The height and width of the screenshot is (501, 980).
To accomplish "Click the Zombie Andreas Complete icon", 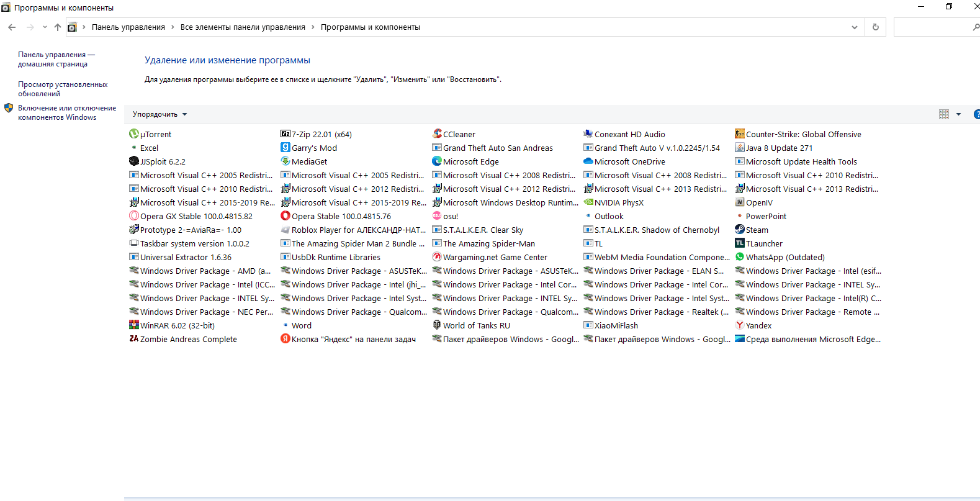I will coord(133,338).
